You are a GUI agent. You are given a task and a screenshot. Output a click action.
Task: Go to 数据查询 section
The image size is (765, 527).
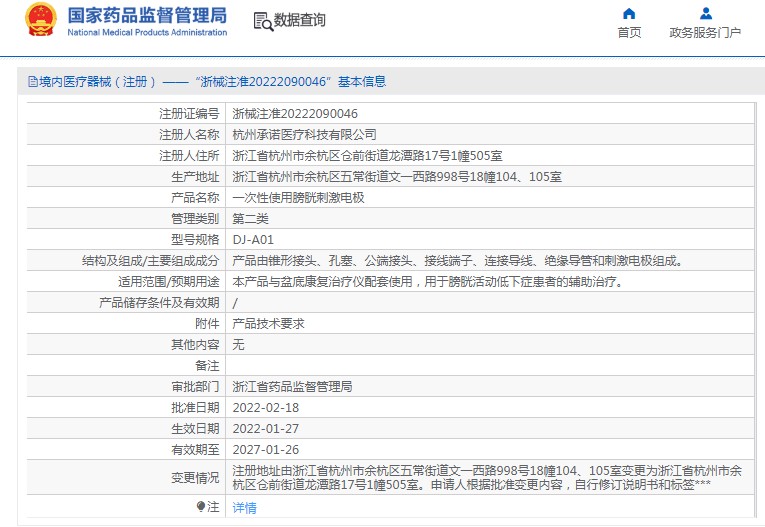click(299, 20)
